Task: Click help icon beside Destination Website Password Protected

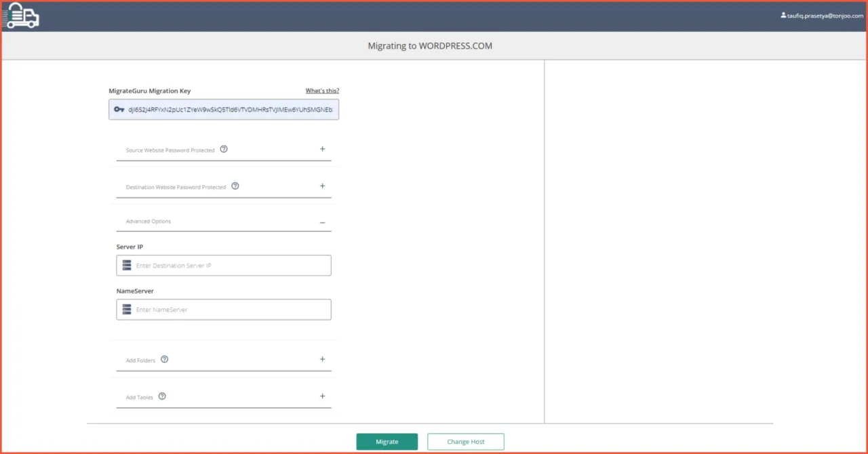Action: (235, 186)
